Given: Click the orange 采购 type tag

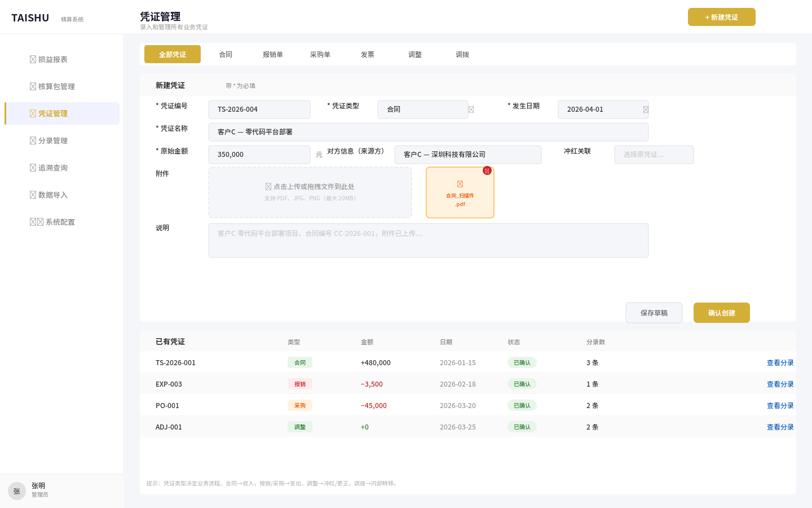Looking at the screenshot, I should [300, 406].
